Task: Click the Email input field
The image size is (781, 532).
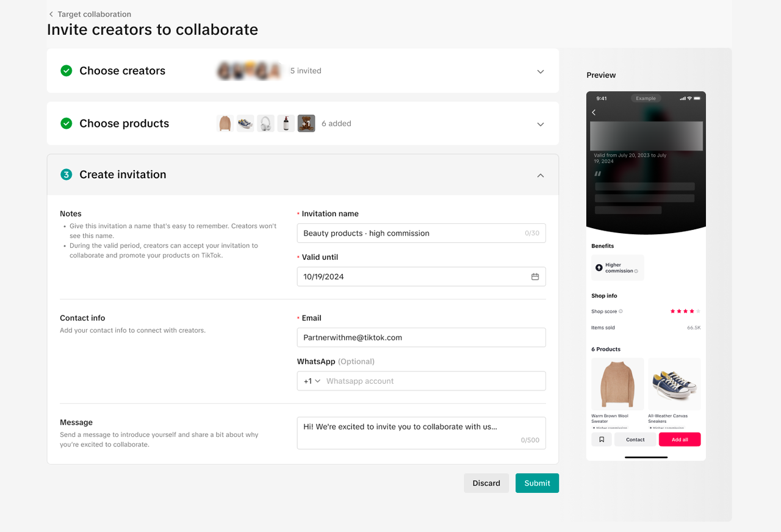Action: tap(421, 337)
